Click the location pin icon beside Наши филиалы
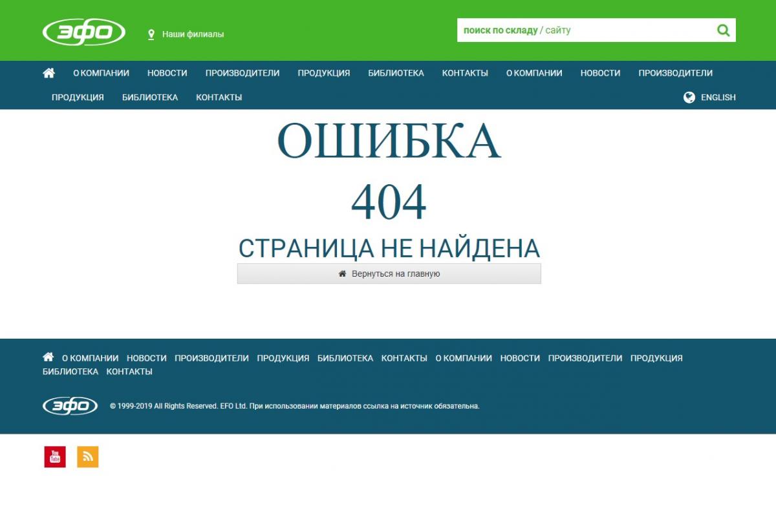Screen dimensions: 776x532 [151, 34]
